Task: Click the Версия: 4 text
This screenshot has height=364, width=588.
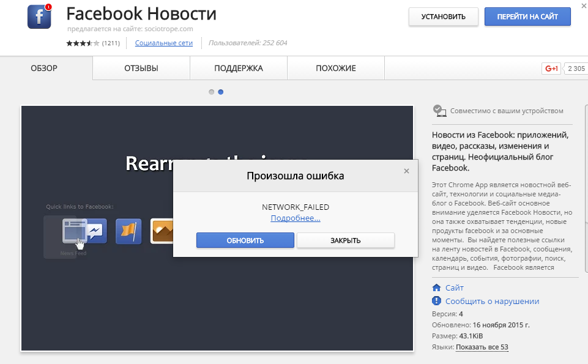Action: tap(447, 314)
